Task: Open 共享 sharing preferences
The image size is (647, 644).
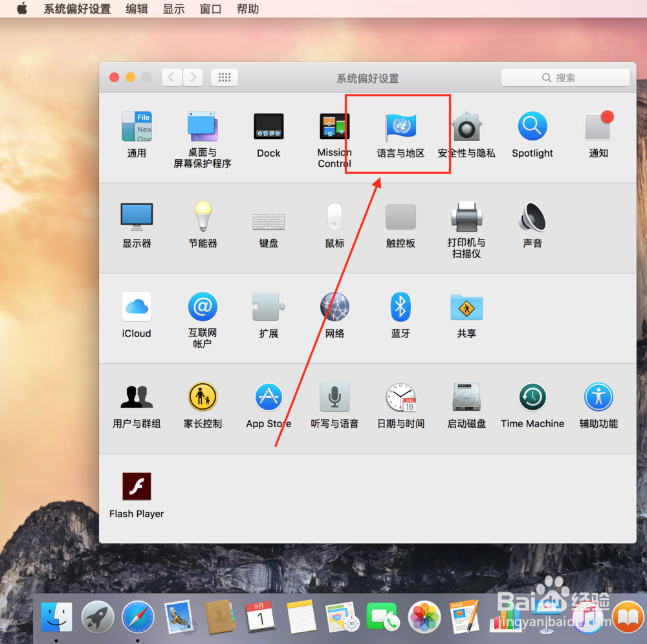Action: tap(466, 315)
